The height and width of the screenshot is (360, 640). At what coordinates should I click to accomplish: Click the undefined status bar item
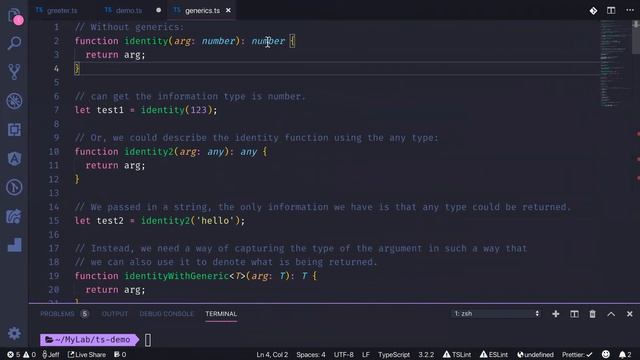[535, 354]
